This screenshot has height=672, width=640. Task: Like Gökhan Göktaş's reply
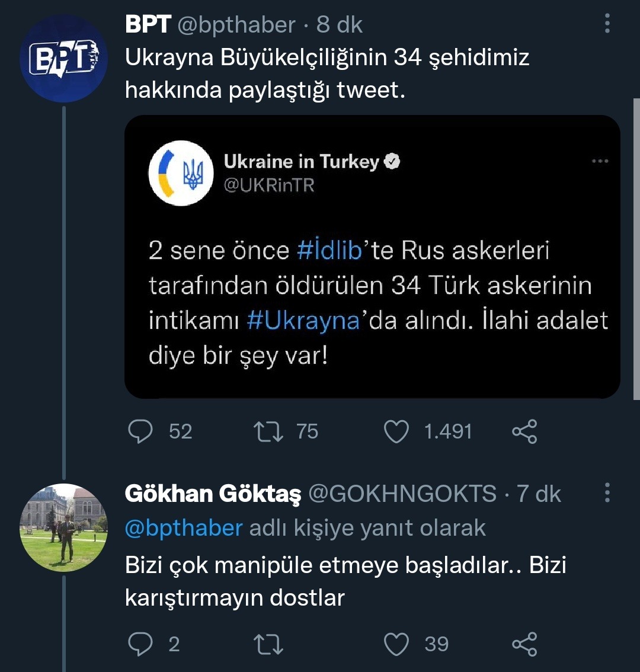pos(396,644)
